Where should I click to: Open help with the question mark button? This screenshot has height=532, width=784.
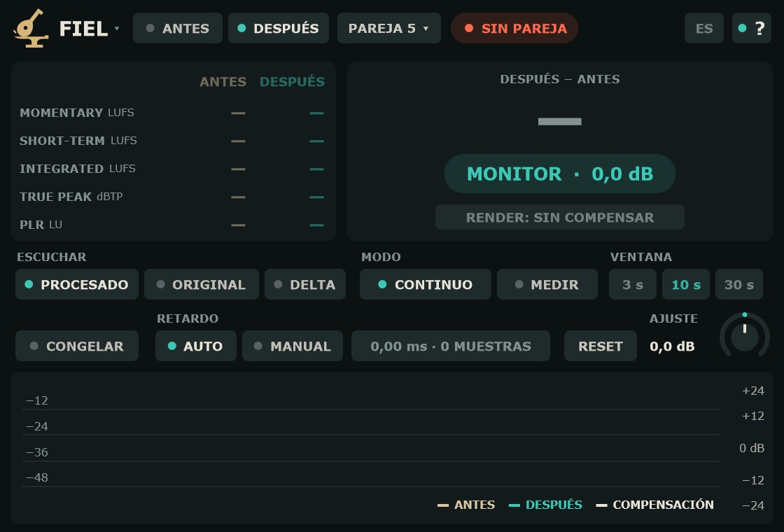point(752,28)
